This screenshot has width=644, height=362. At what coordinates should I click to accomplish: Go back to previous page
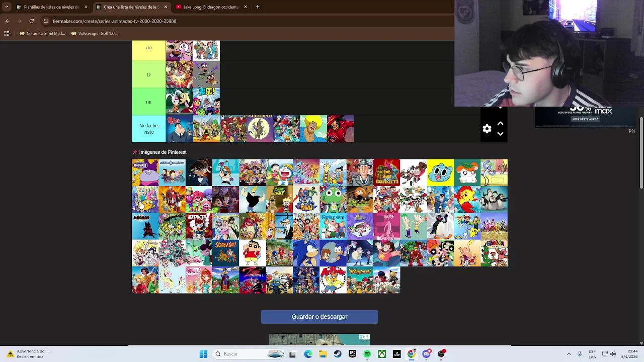7,21
